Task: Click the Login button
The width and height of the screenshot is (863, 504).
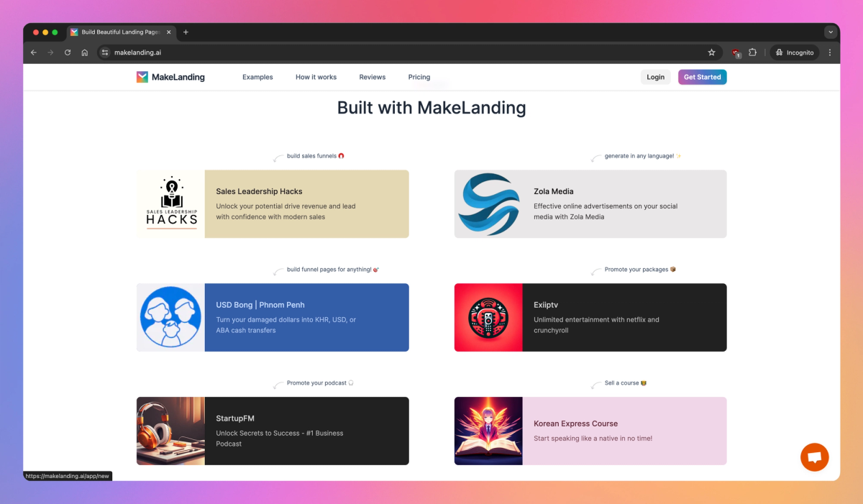Action: pos(655,77)
